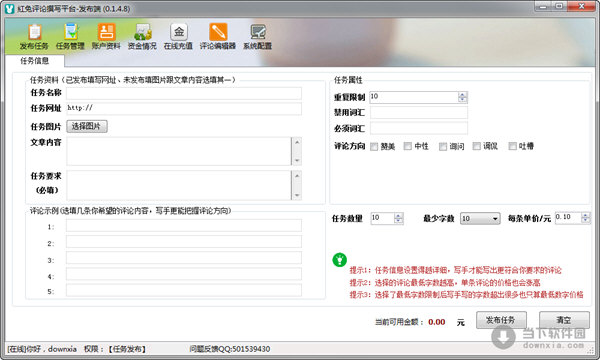Click the 重复限制 number field

pyautogui.click(x=414, y=97)
